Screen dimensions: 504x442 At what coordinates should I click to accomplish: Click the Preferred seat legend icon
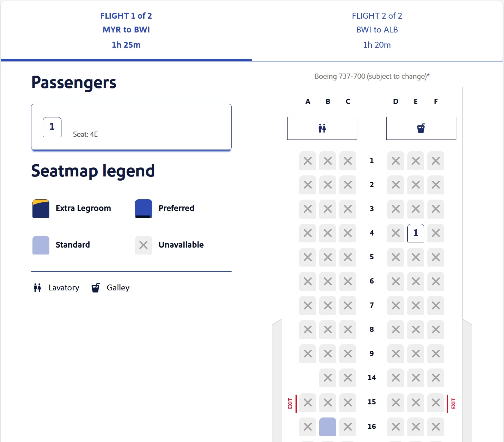pos(144,209)
